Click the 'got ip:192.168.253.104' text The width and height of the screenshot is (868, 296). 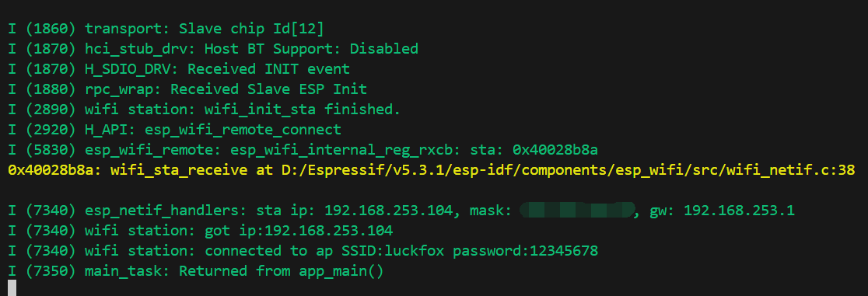click(x=299, y=231)
